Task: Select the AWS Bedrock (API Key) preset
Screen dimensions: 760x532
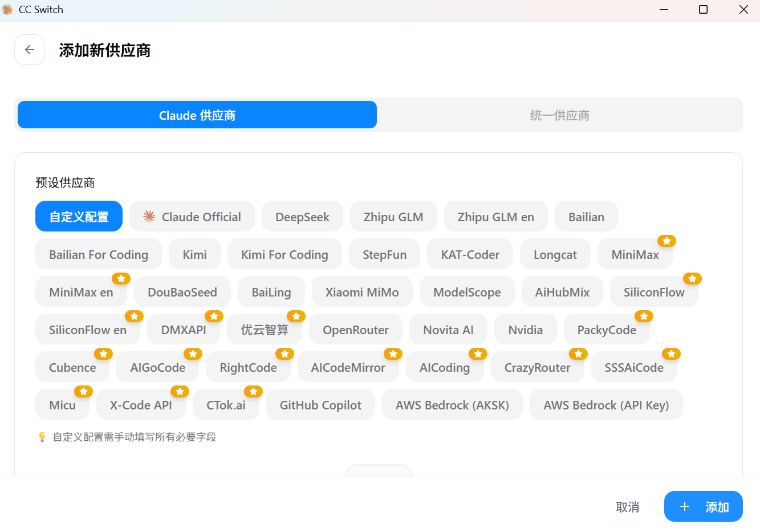Action: [x=606, y=404]
